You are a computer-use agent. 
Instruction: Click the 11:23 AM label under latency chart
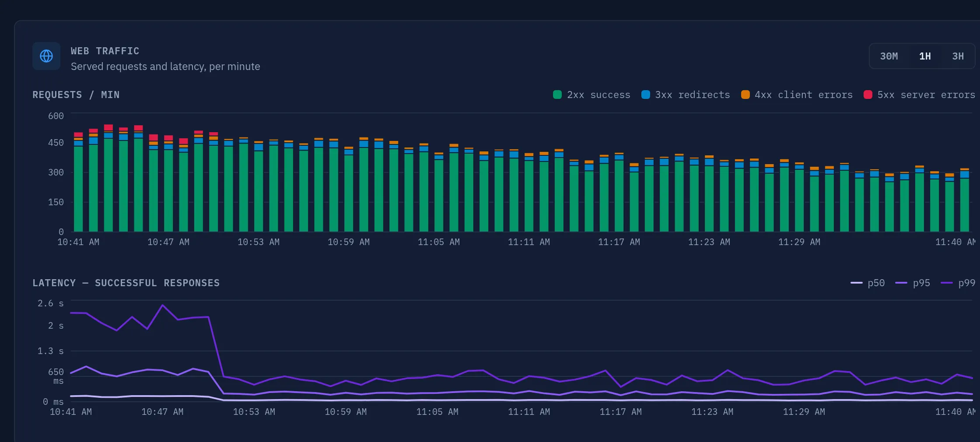pos(712,412)
